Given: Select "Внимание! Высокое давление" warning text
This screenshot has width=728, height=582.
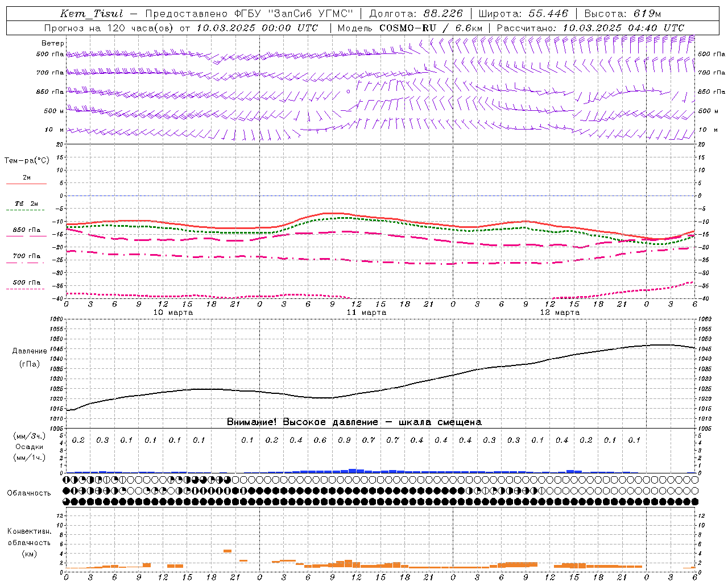Looking at the screenshot, I should [x=303, y=422].
